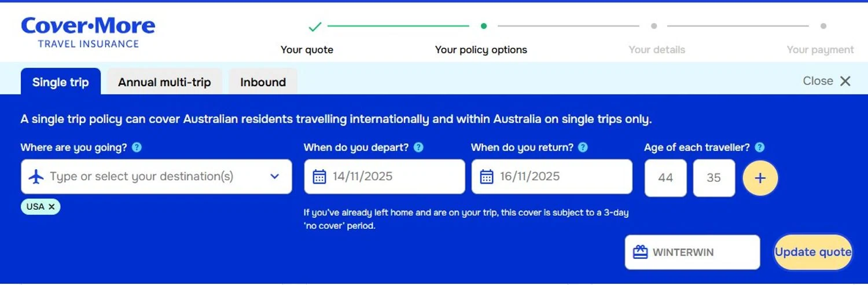
Task: Click the return date calendar icon
Action: [487, 177]
